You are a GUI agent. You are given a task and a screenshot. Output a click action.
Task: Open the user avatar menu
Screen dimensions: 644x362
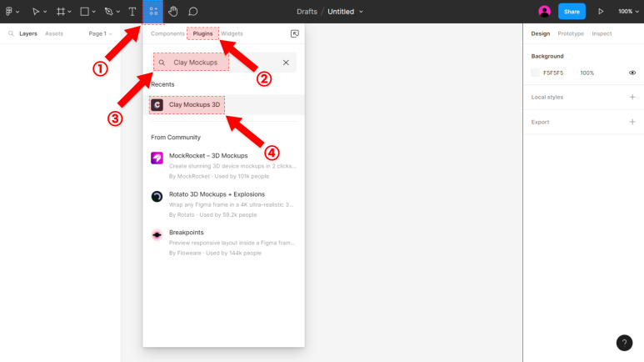tap(545, 12)
